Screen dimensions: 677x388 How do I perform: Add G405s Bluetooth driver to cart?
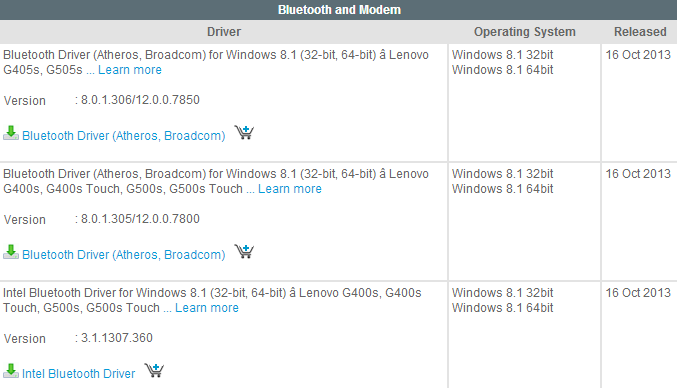tap(244, 132)
